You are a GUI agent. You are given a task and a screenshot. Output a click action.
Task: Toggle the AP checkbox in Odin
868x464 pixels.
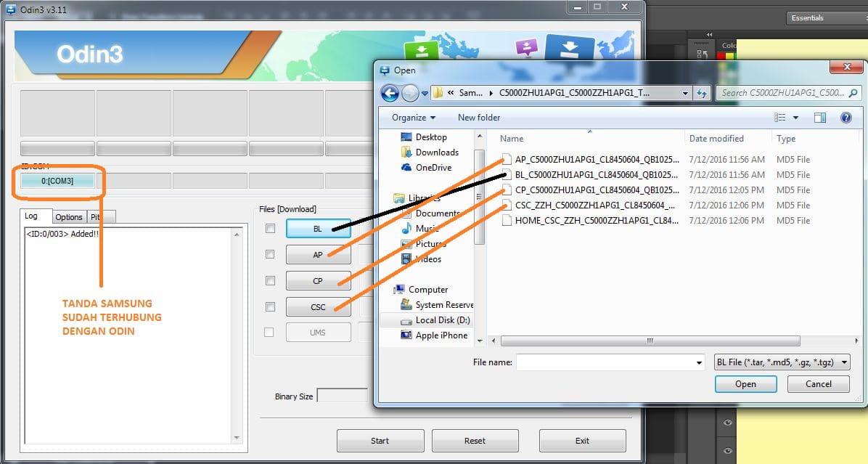click(x=270, y=254)
